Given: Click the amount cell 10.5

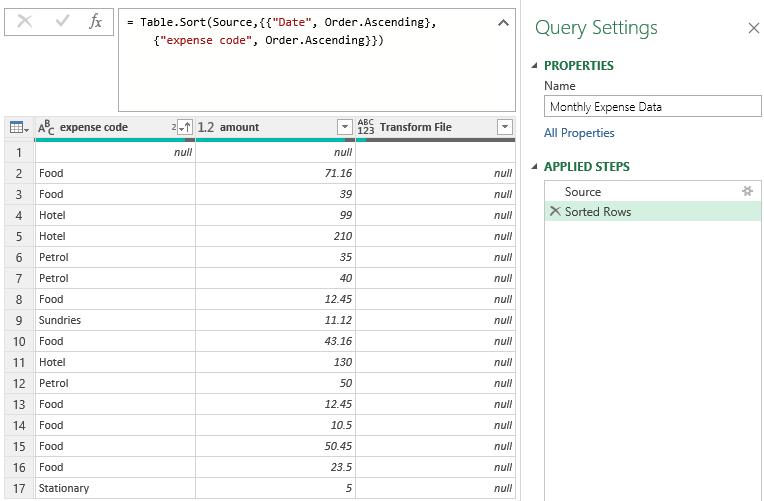Looking at the screenshot, I should 275,425.
